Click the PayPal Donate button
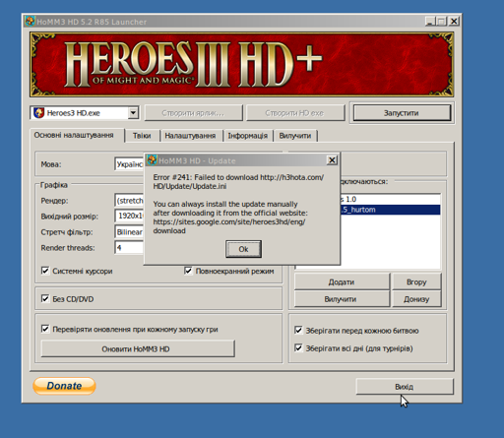Viewport: 504px width, 438px height. 64,386
